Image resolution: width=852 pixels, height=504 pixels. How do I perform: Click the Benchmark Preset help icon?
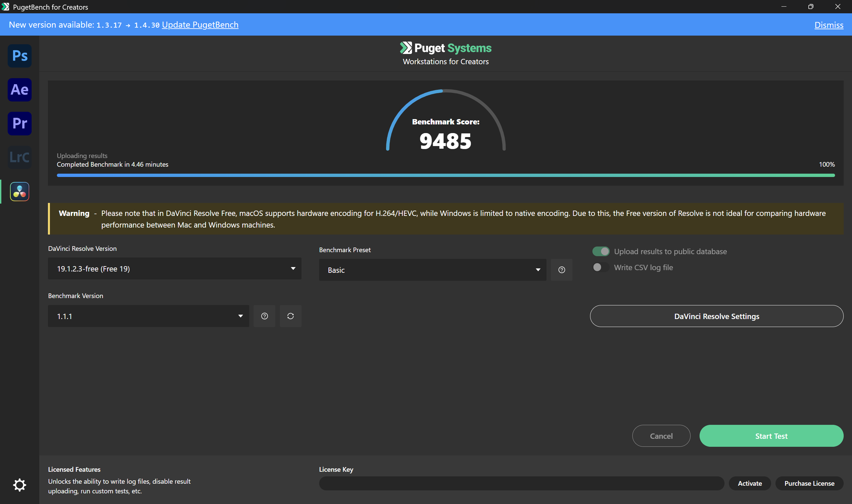pos(561,270)
